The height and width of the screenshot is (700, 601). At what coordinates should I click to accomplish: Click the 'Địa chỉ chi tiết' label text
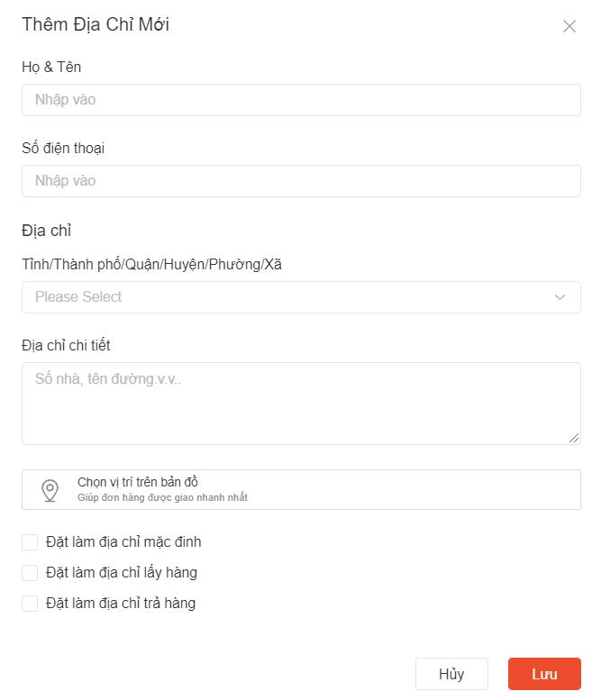click(x=66, y=345)
